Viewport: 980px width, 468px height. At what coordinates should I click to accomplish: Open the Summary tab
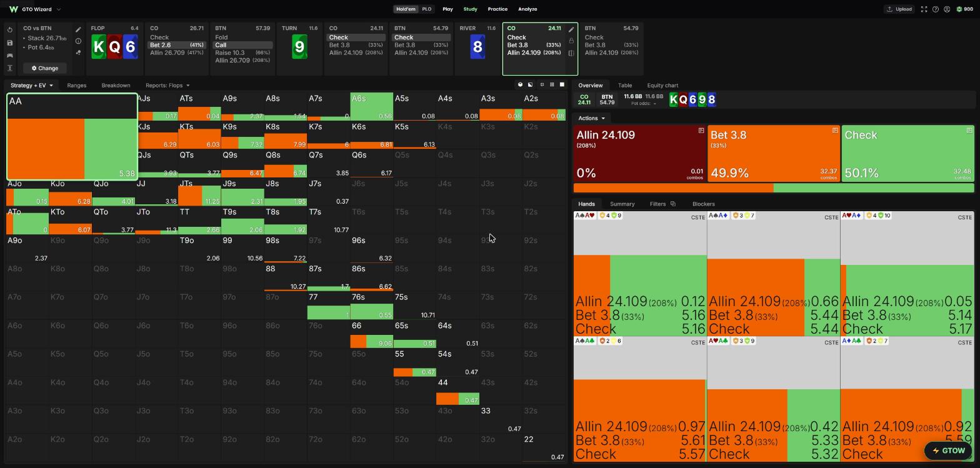click(x=622, y=204)
